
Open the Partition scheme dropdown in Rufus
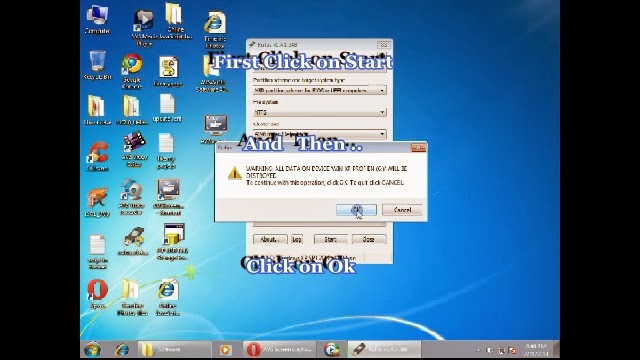(319, 90)
